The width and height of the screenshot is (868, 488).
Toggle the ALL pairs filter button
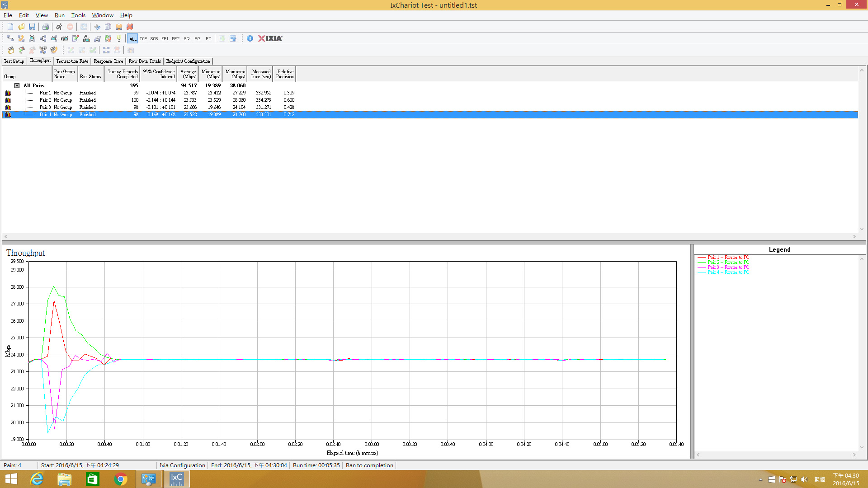(132, 38)
